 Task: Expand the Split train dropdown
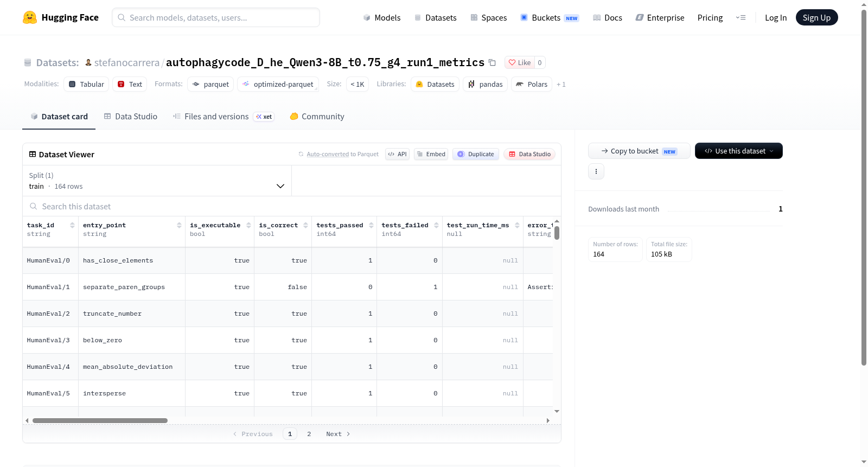click(157, 181)
